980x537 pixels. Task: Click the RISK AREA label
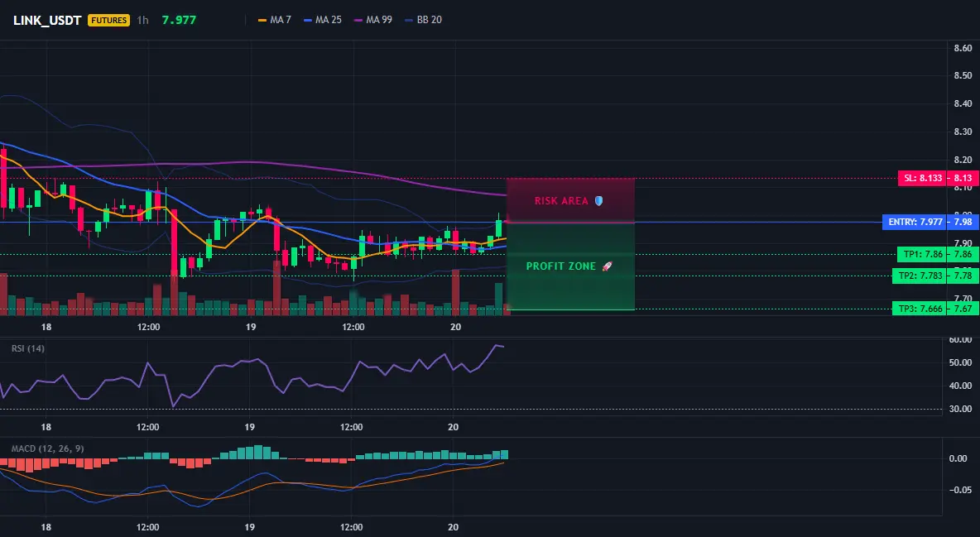click(x=561, y=201)
